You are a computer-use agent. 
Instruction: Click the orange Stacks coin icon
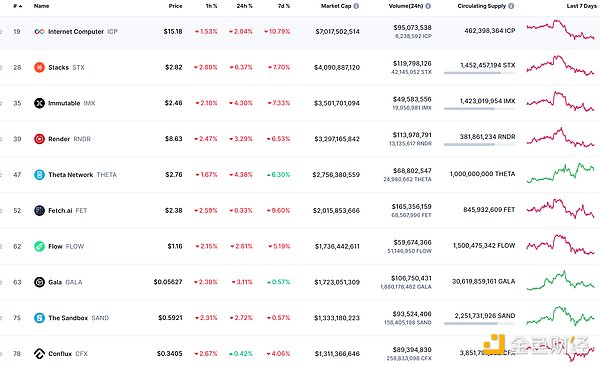(x=39, y=67)
